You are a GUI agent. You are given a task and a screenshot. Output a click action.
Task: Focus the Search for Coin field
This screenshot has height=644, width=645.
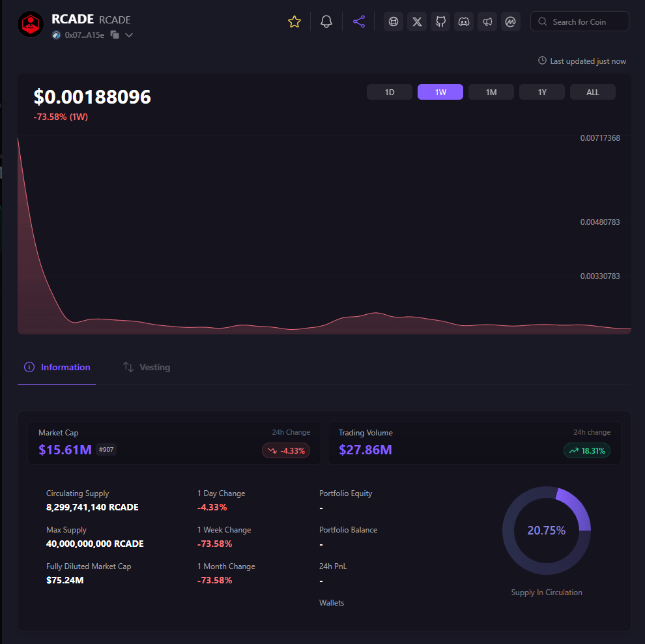coord(580,22)
